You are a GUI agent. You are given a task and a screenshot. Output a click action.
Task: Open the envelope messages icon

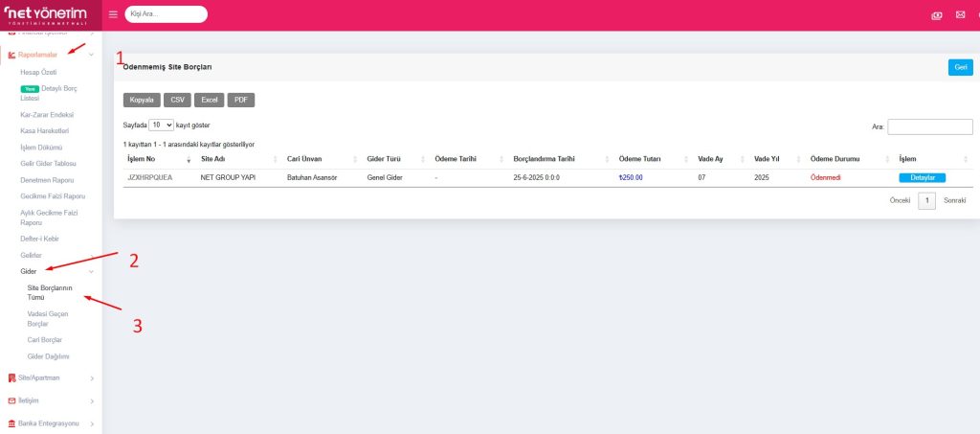coord(960,15)
